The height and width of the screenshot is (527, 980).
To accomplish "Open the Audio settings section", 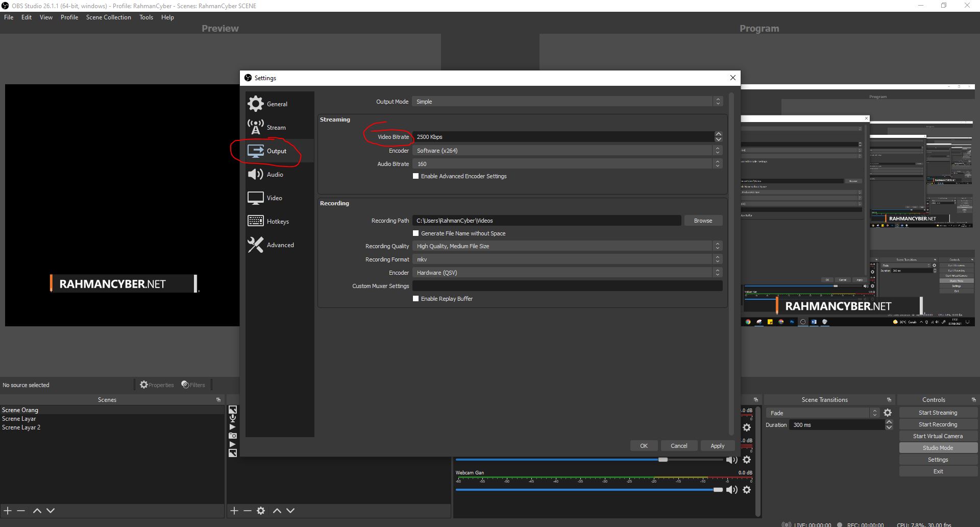I will coord(275,174).
